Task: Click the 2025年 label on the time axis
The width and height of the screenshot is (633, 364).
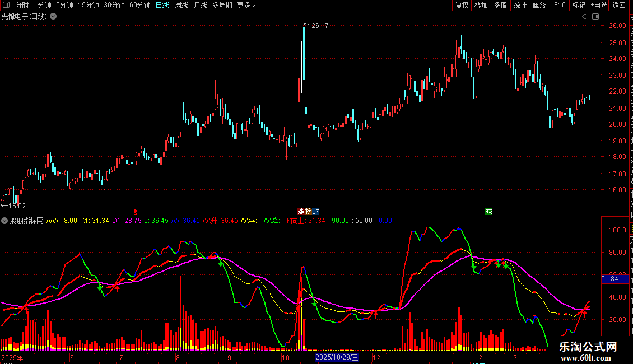Action: click(x=12, y=357)
